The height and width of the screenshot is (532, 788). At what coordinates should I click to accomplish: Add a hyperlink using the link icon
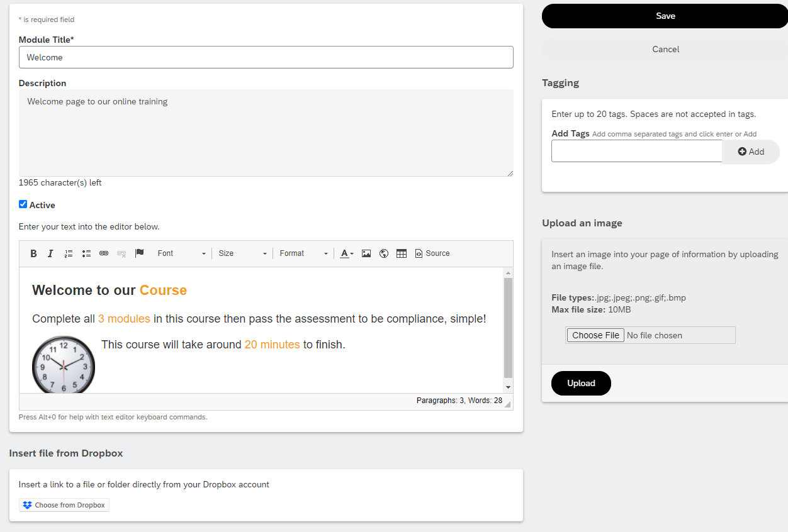tap(104, 253)
